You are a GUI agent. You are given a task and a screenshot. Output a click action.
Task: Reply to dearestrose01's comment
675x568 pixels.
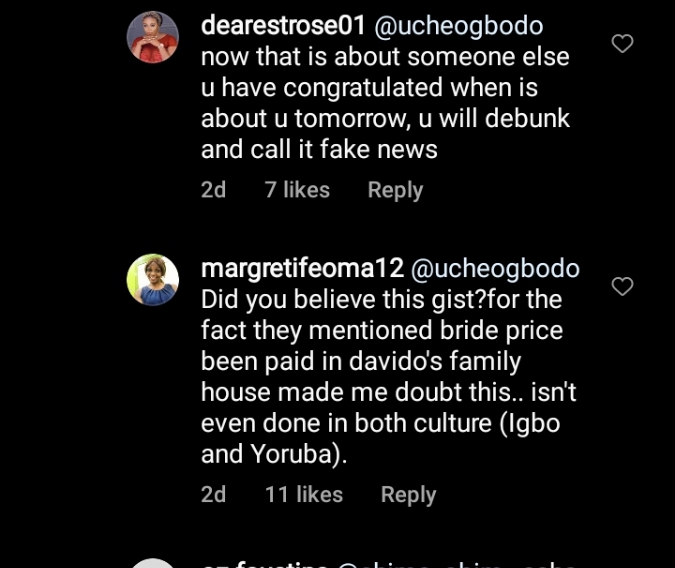[395, 190]
